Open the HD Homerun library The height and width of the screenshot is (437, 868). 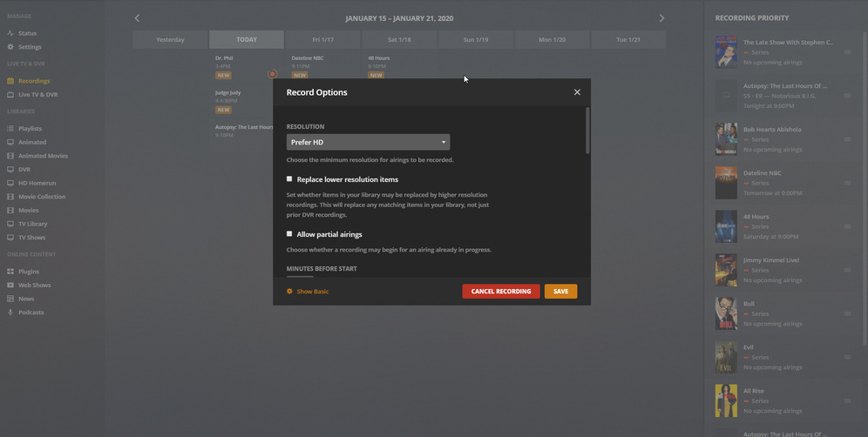point(31,183)
